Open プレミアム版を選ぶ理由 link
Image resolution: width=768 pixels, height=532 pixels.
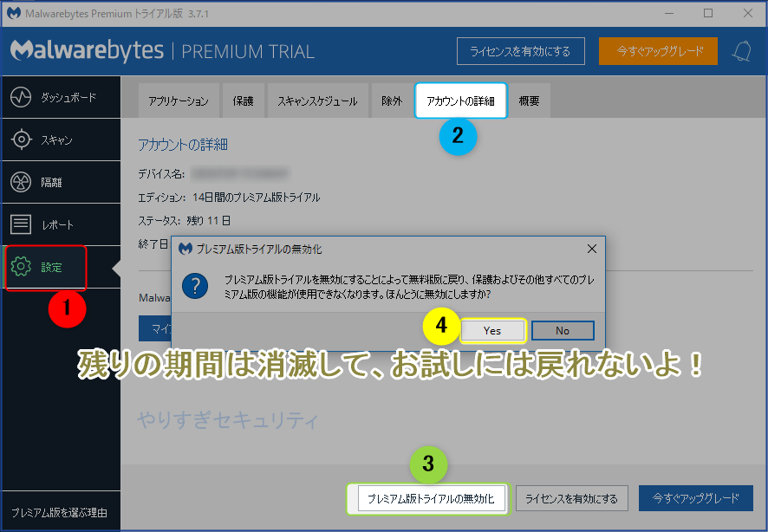[59, 512]
